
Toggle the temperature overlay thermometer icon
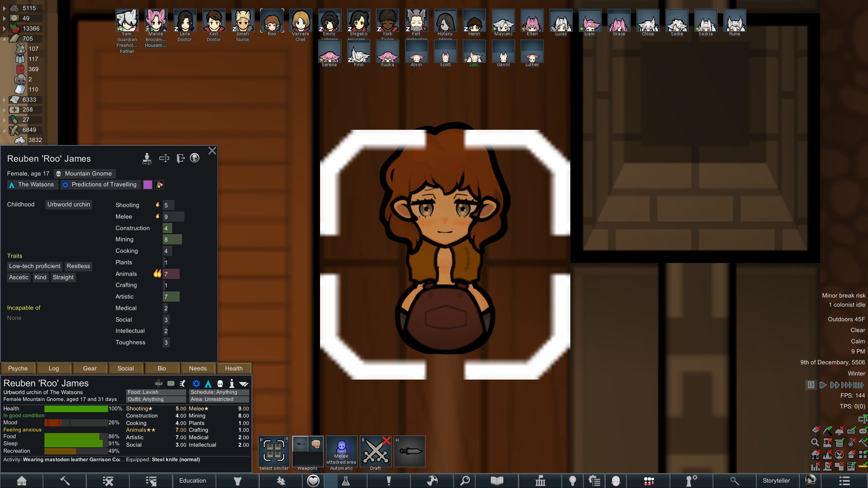[x=851, y=442]
